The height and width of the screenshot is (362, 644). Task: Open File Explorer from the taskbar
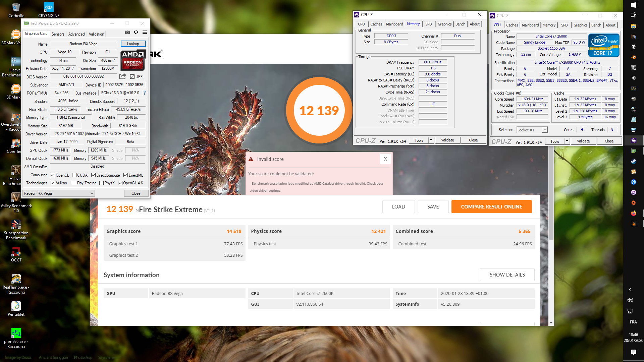[x=634, y=26]
